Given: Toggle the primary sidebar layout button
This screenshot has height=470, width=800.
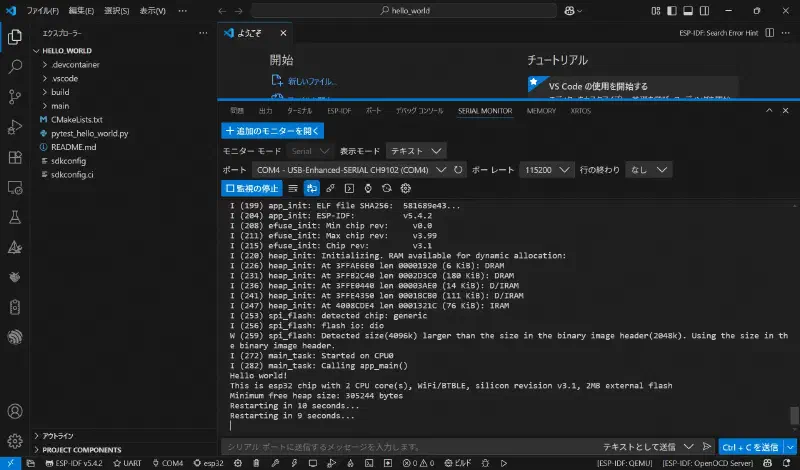Looking at the screenshot, I should [x=672, y=10].
